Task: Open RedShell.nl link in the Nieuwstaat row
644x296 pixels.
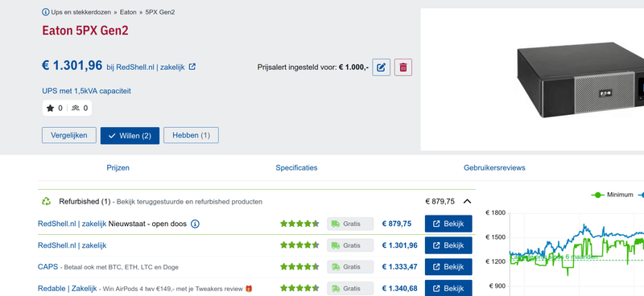Action: 72,224
